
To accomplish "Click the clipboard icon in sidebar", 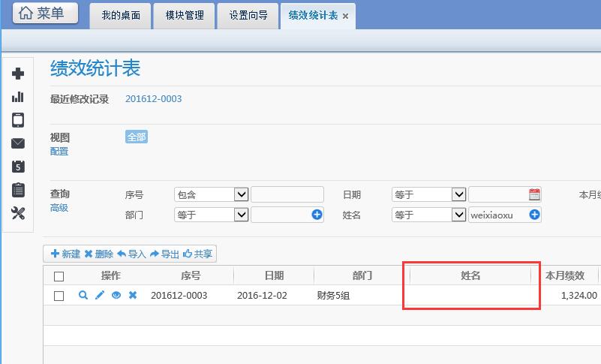I will [18, 190].
